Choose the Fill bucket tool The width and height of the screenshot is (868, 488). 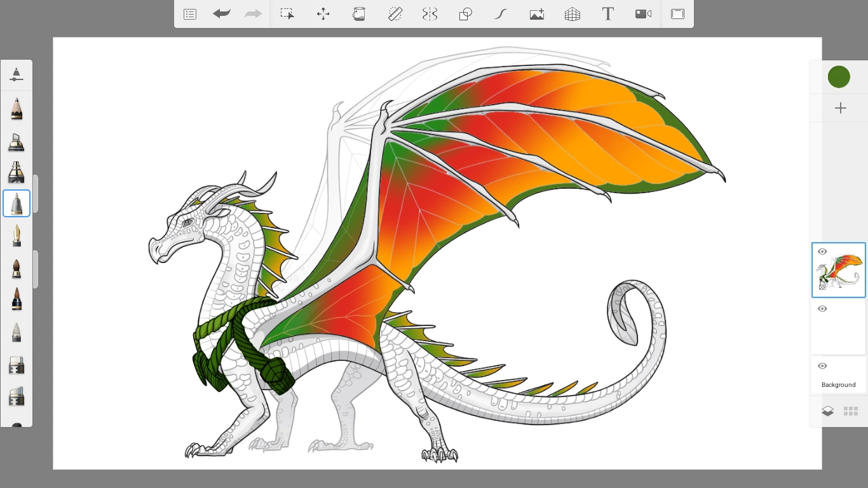(359, 14)
